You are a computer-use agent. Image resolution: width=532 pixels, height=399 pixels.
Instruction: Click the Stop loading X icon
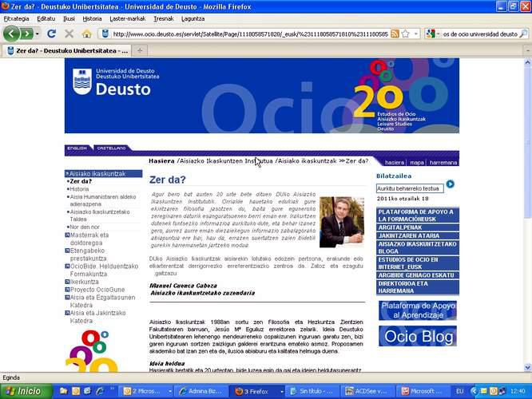click(x=69, y=34)
